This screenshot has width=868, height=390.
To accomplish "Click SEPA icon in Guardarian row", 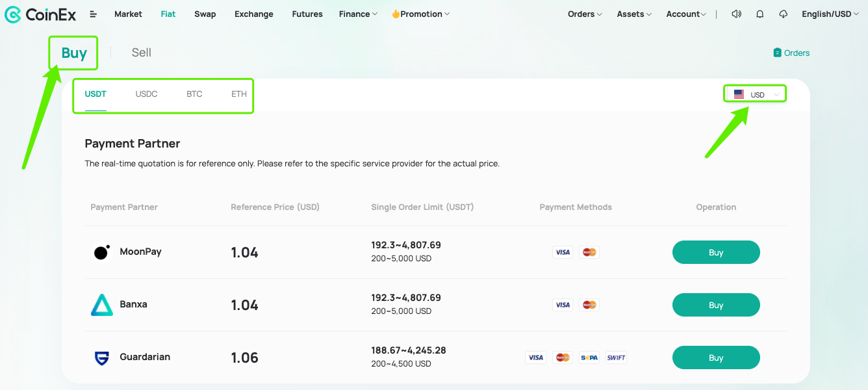I will coord(589,357).
